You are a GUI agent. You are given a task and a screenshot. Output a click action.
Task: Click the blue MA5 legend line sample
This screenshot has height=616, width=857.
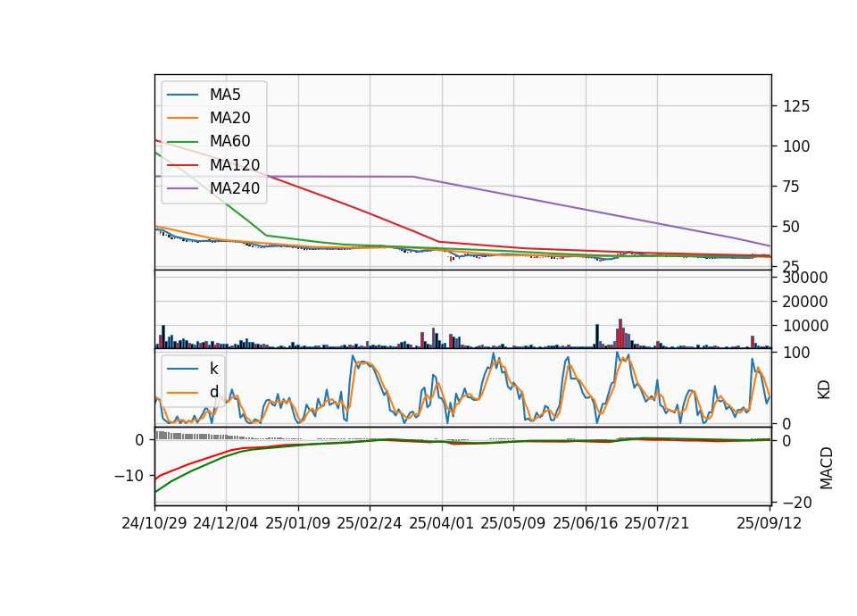182,95
